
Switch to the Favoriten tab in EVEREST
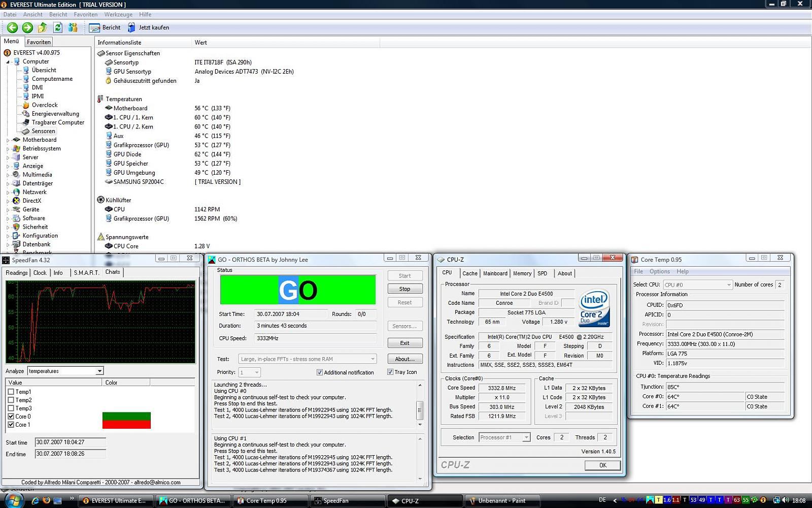point(39,42)
